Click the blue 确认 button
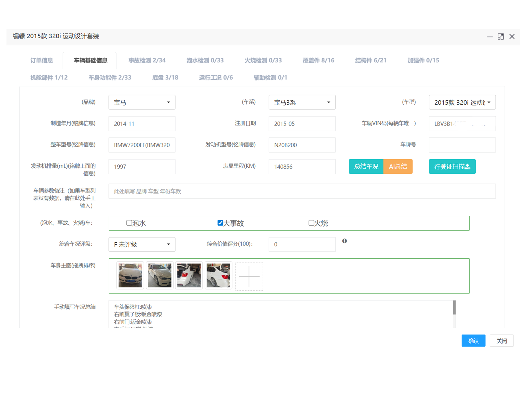This screenshot has width=532, height=399. pos(473,341)
